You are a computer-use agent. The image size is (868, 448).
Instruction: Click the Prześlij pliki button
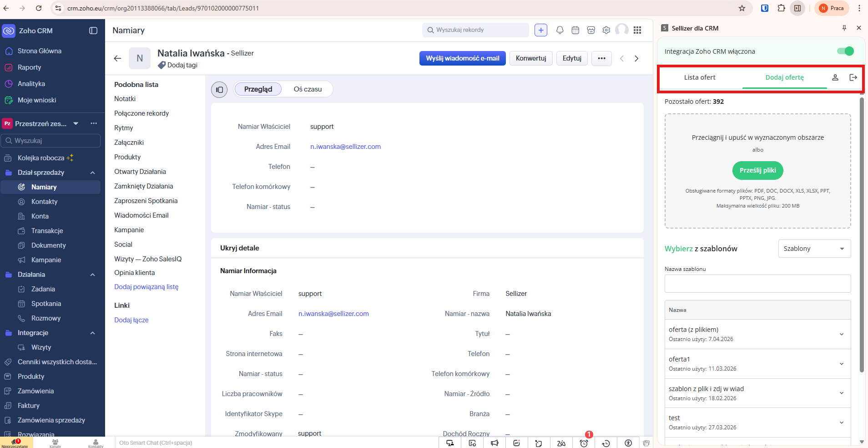click(x=757, y=170)
